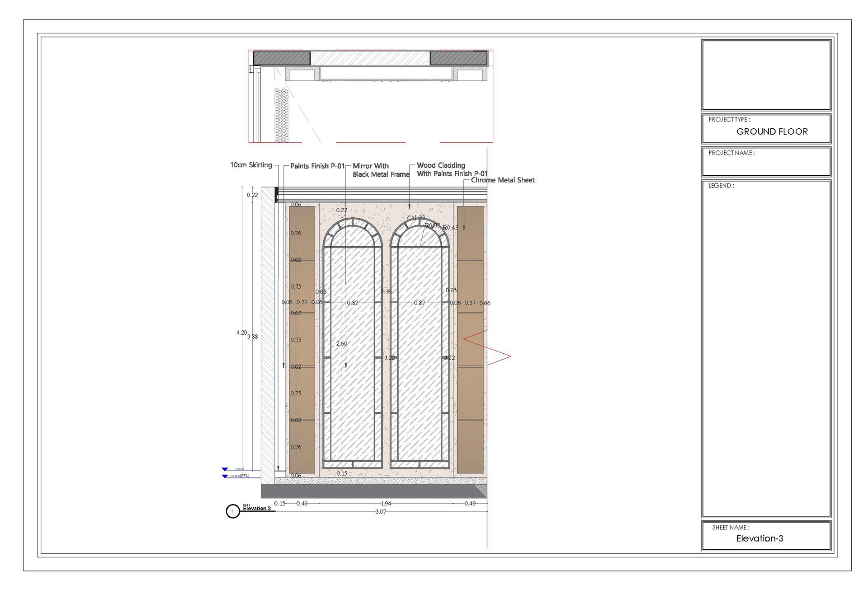Click the circled number 1 elevation marker
The width and height of the screenshot is (868, 613).
click(x=232, y=511)
